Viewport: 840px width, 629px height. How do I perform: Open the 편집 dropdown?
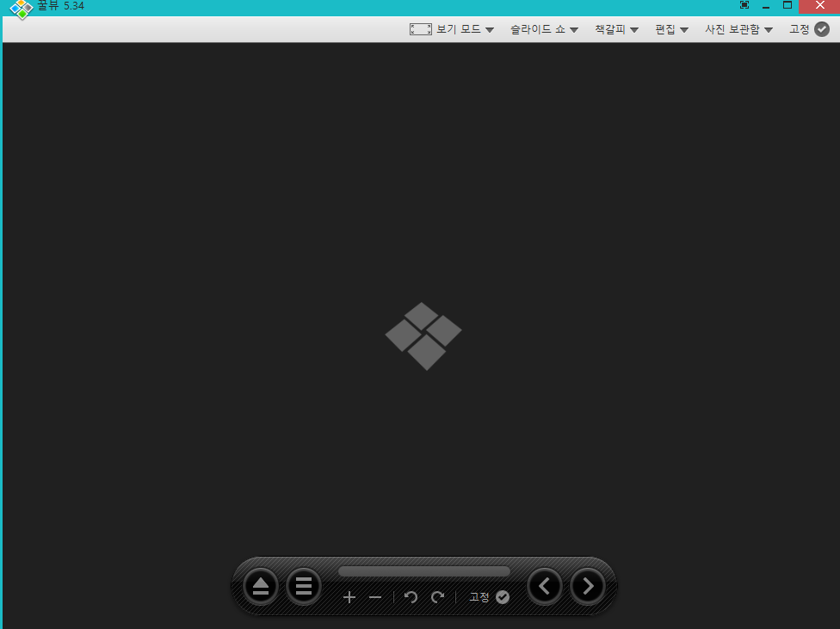pyautogui.click(x=672, y=29)
